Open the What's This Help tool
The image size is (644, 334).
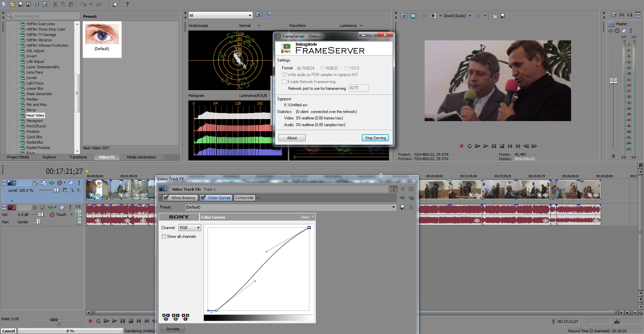pyautogui.click(x=126, y=4)
